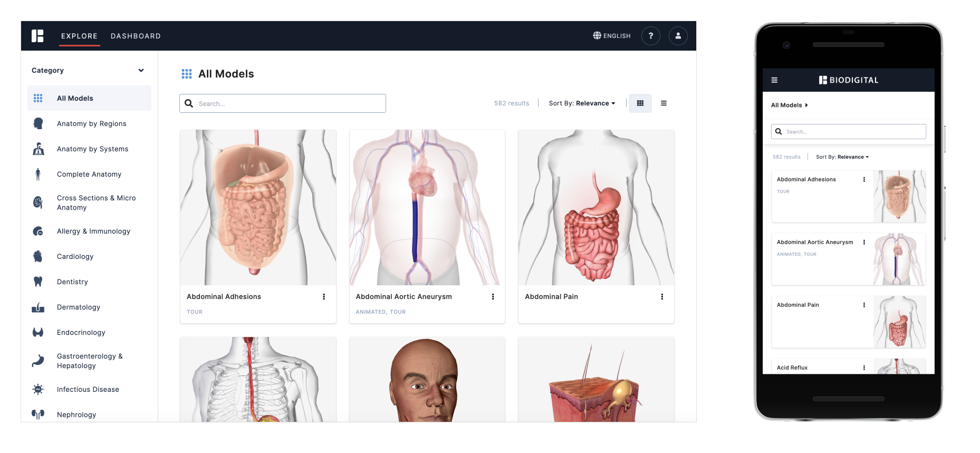Switch to list view
This screenshot has height=453, width=980.
664,103
